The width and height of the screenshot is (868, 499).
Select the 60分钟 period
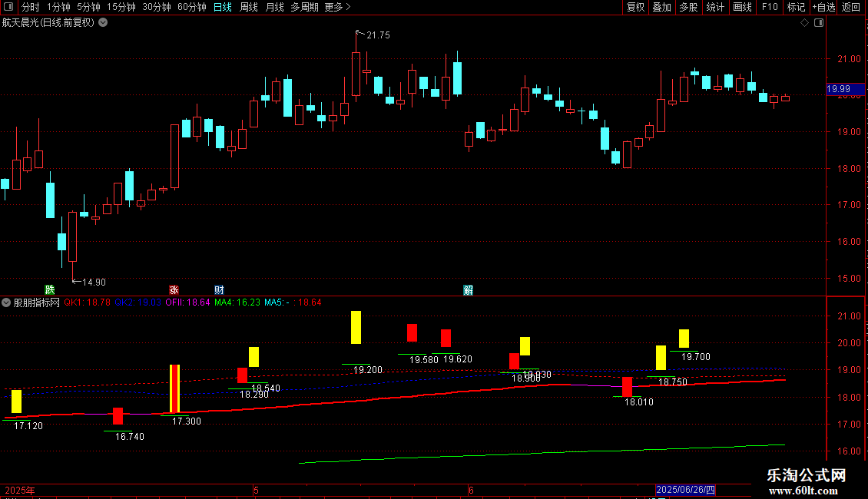point(192,7)
